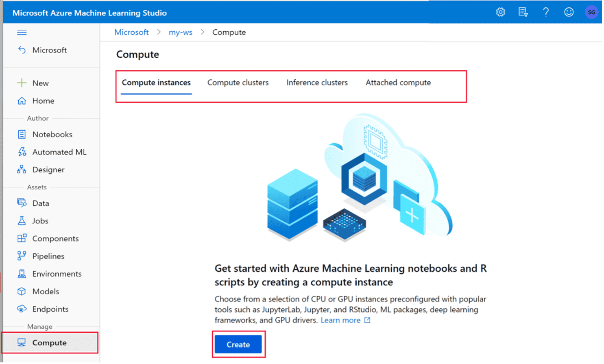Collapse the sidebar with the hamburger menu

(22, 32)
